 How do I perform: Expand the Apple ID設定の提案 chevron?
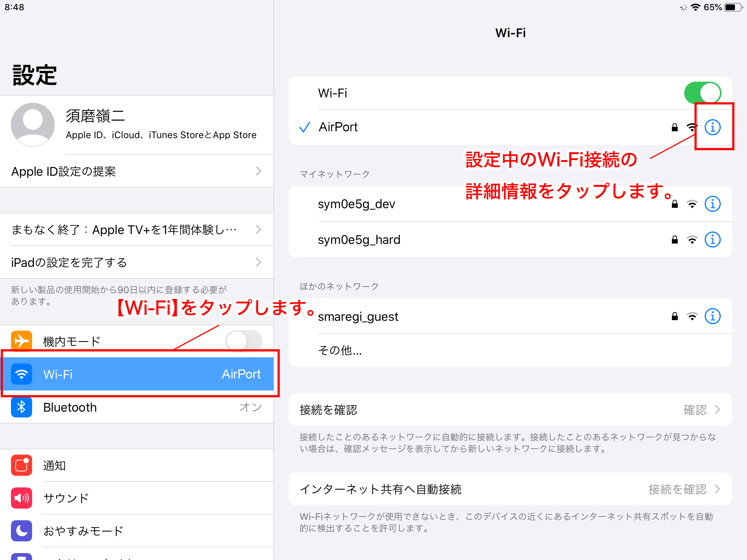tap(258, 171)
